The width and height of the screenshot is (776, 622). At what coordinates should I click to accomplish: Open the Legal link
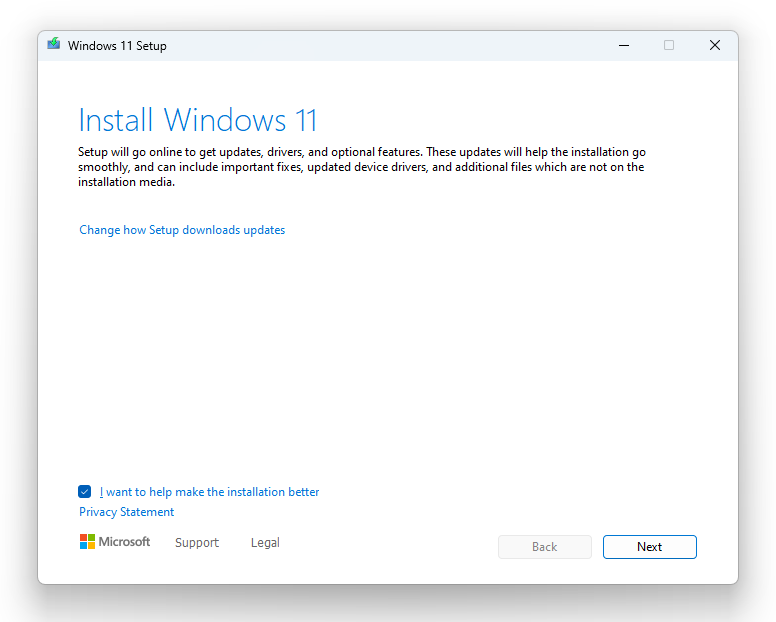265,543
